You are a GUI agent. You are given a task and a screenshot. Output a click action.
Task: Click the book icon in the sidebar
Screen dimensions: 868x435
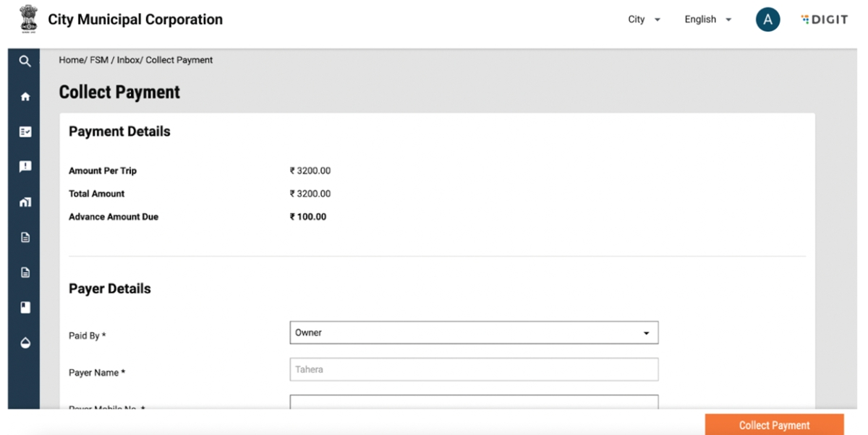pos(25,307)
